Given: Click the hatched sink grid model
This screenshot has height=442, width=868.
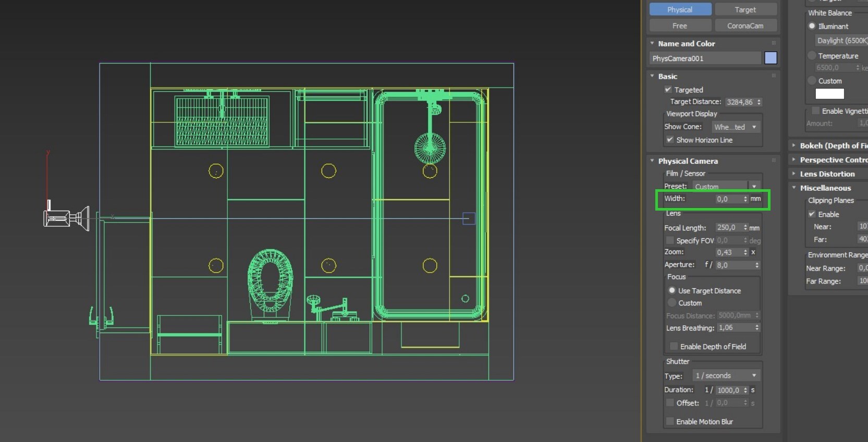Looking at the screenshot, I should pyautogui.click(x=222, y=121).
